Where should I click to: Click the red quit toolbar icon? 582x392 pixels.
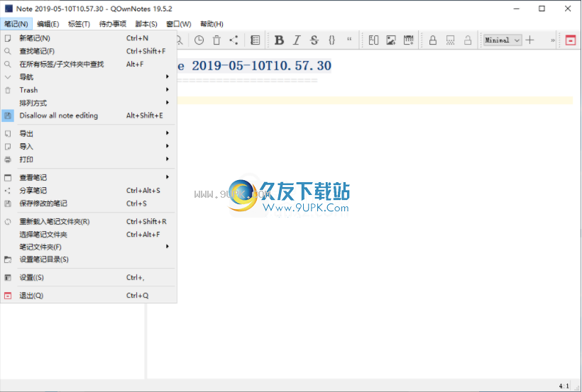click(x=571, y=40)
